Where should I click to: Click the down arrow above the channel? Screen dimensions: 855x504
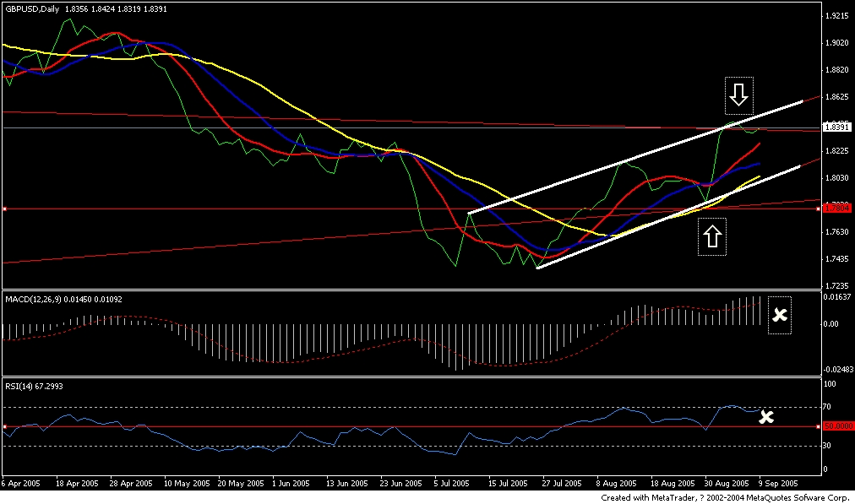(x=738, y=95)
